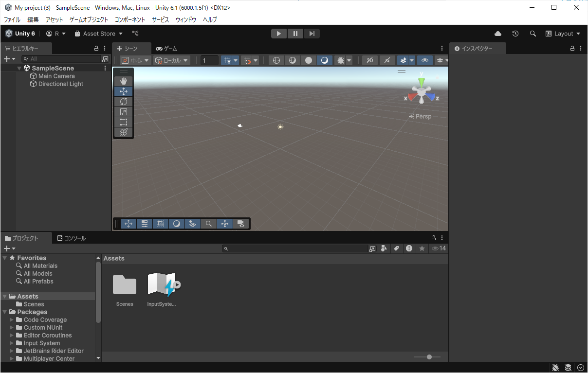The height and width of the screenshot is (373, 588).
Task: Switch to the ゲーム tab
Action: click(x=166, y=48)
